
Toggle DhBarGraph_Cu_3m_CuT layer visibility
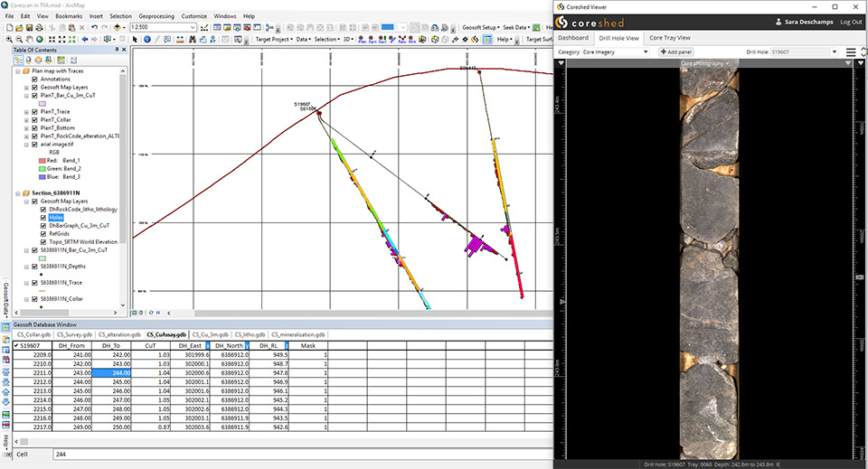pyautogui.click(x=42, y=225)
